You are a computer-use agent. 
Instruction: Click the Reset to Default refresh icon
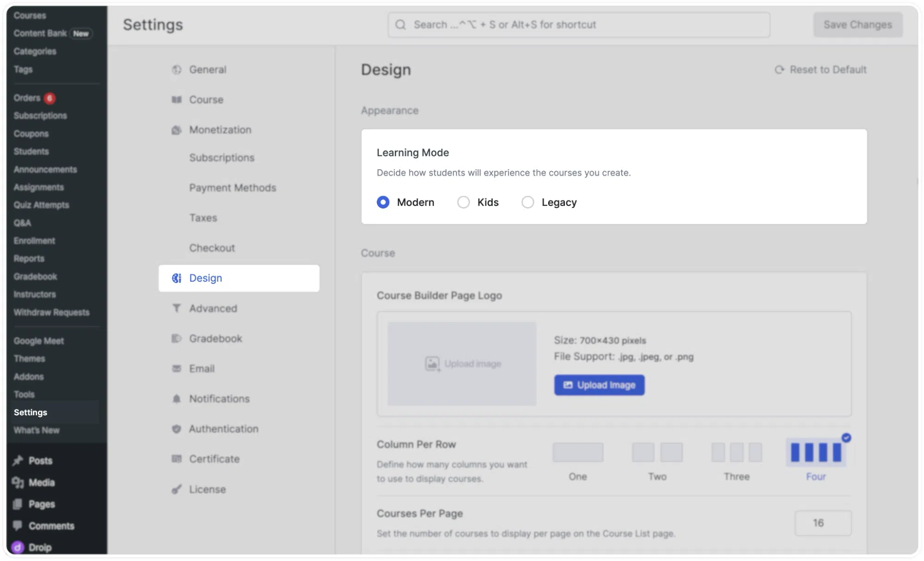click(x=780, y=70)
